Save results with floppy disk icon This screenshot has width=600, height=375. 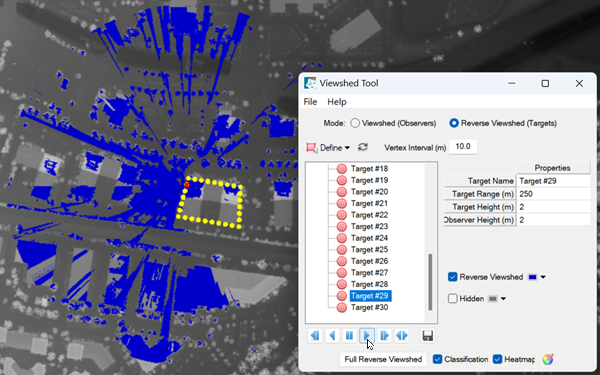(x=428, y=336)
